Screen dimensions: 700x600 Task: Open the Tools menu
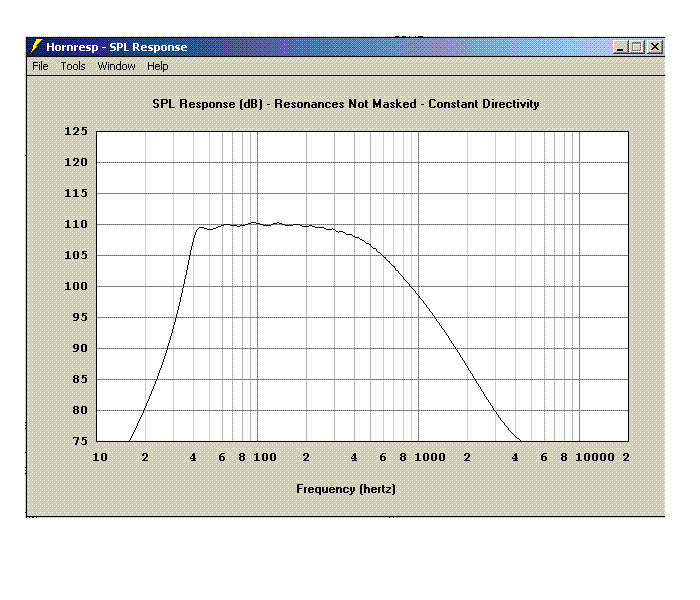[73, 66]
